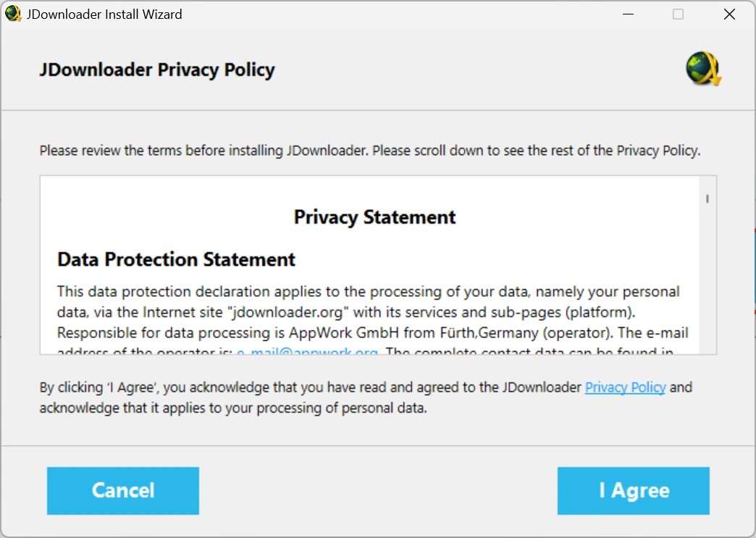Viewport: 756px width, 538px height.
Task: Close the JDownloader Install Wizard
Action: 729,14
